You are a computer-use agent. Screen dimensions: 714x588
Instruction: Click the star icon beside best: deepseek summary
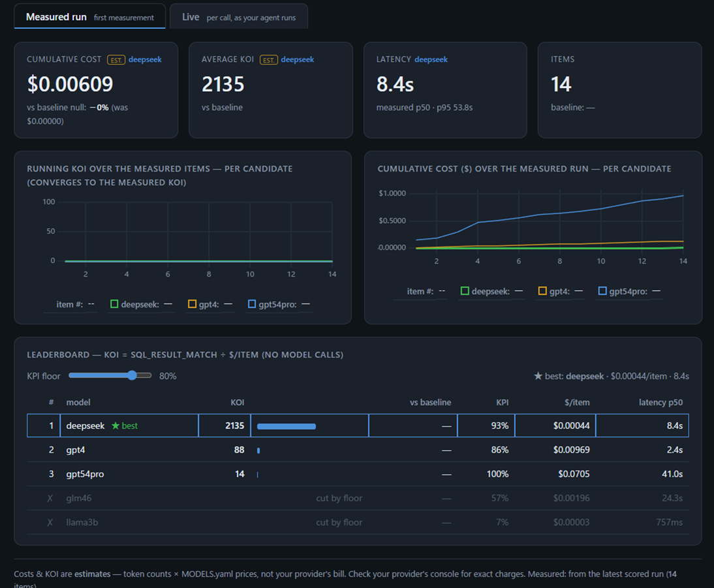pos(538,376)
